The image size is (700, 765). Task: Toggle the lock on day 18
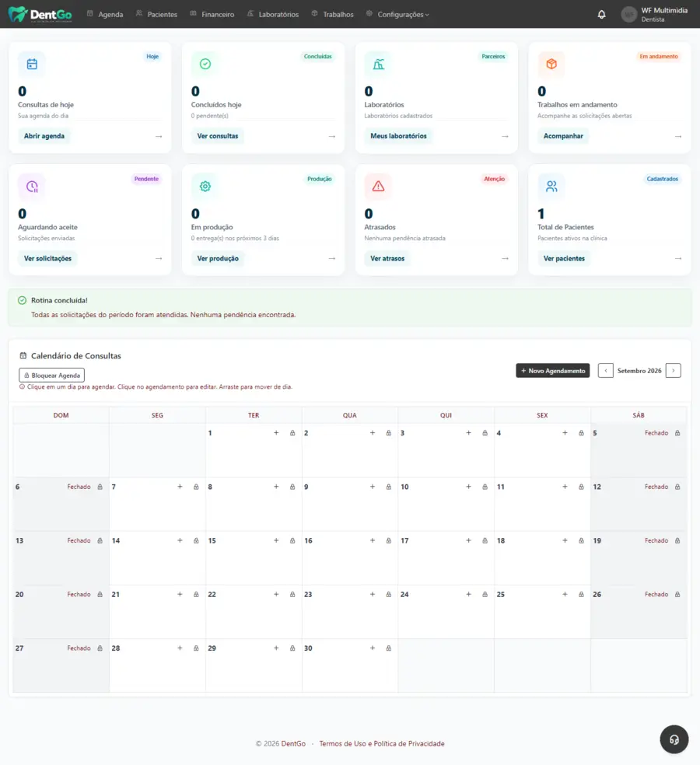pyautogui.click(x=581, y=540)
